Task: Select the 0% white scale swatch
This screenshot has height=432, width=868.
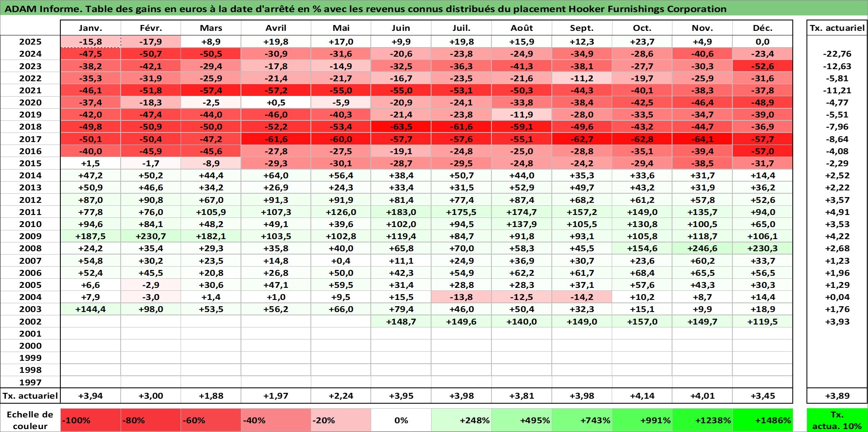Action: click(401, 420)
